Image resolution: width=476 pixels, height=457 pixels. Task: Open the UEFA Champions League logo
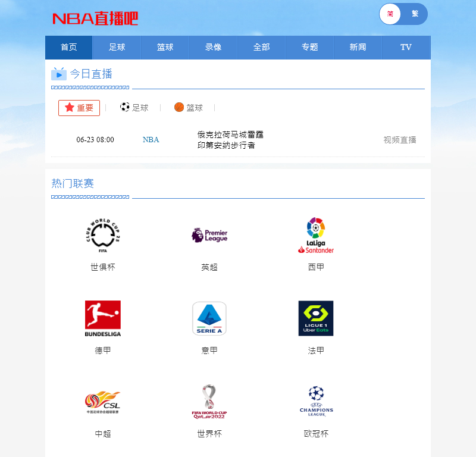coord(317,401)
